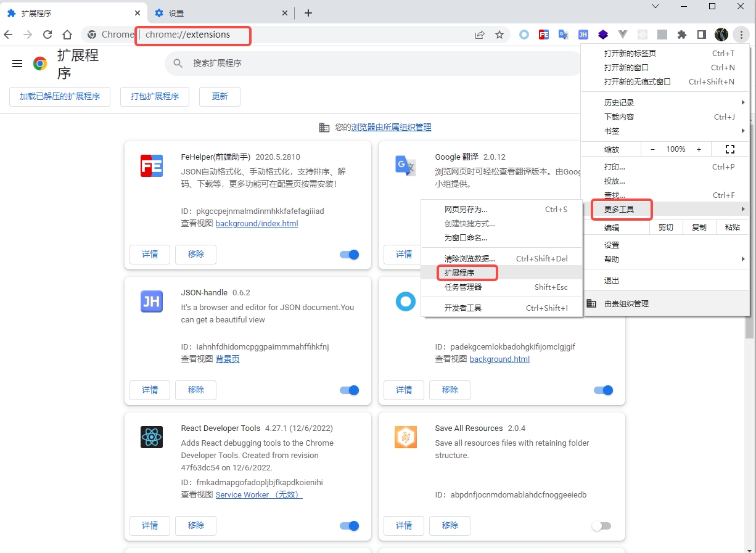756x553 pixels.
Task: Decrease zoom with the minus button
Action: point(653,149)
